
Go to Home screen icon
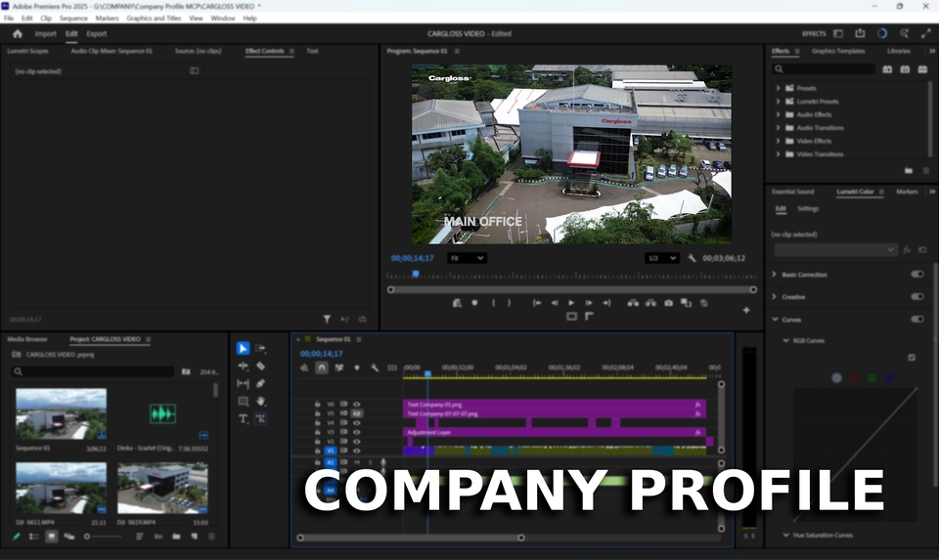[x=18, y=33]
